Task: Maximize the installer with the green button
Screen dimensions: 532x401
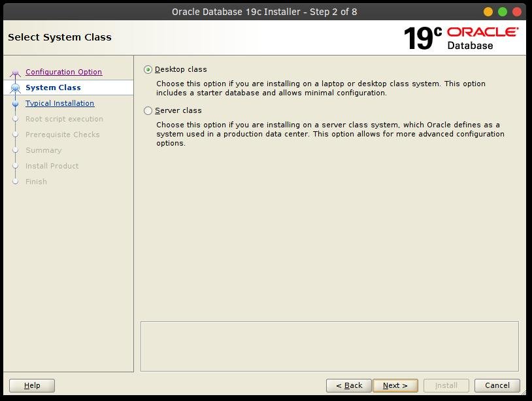Action: click(x=503, y=12)
